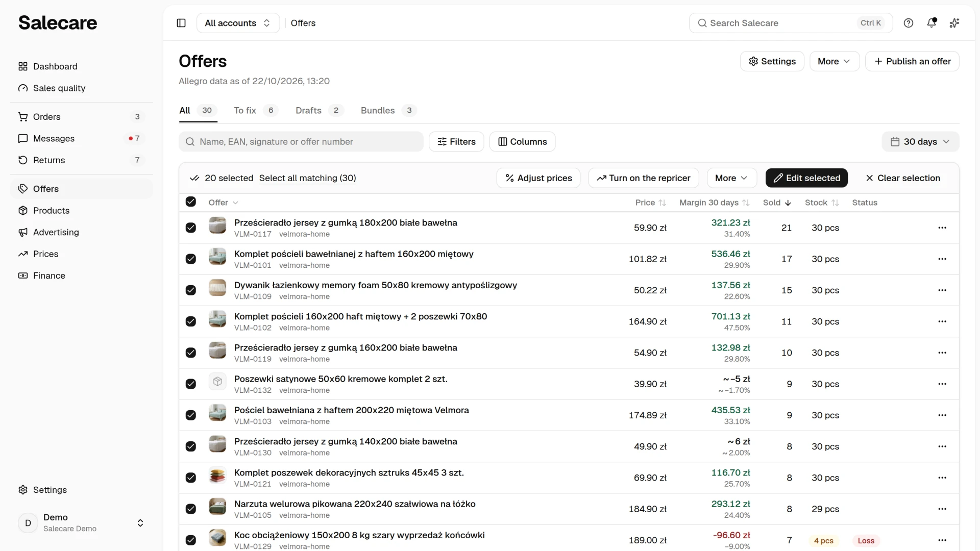
Task: Uncheck the header select-all checkbox
Action: pos(191,202)
